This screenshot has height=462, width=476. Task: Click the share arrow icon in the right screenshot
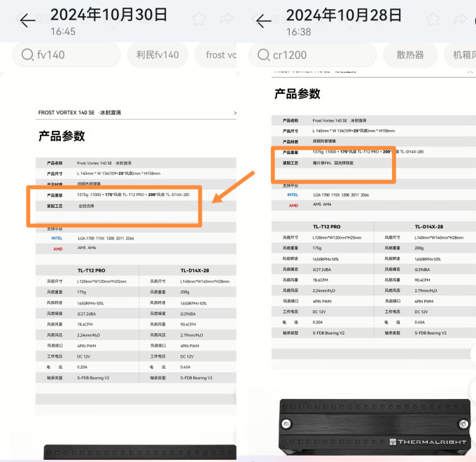pyautogui.click(x=460, y=19)
